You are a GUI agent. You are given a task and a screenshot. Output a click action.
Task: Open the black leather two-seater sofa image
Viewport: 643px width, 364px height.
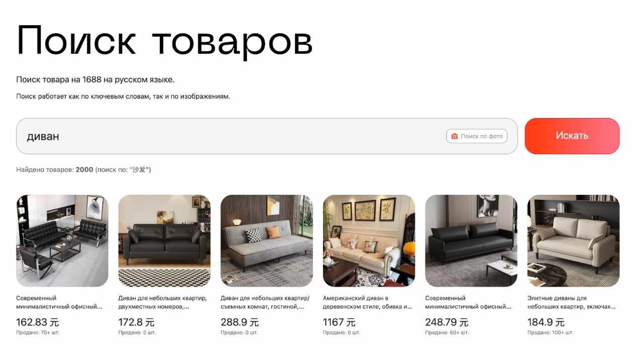pos(164,241)
